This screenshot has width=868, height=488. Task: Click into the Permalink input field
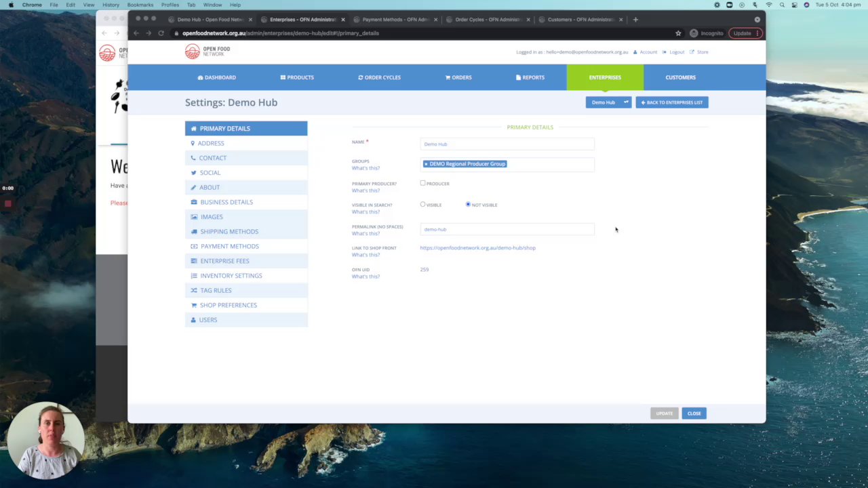507,229
